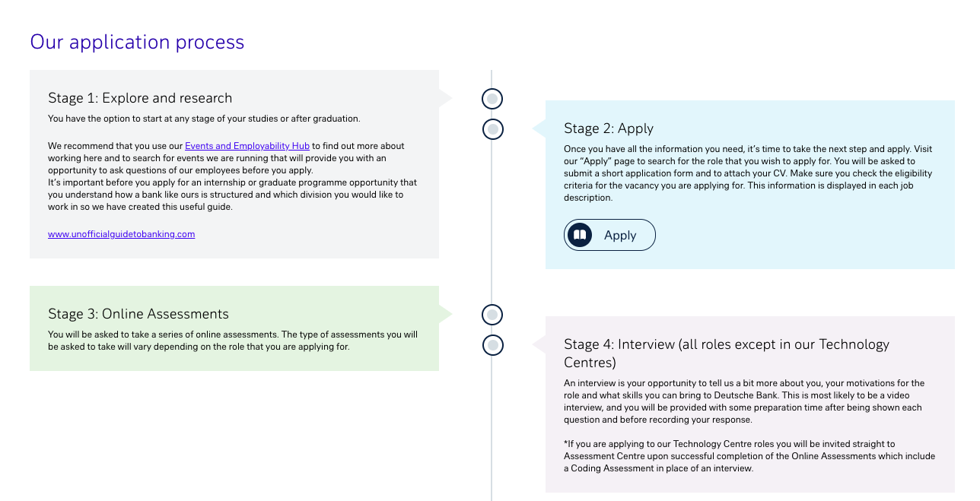Click the Stage 3: Online Assessments heading
Screen dimensions: 980x501
tap(138, 314)
